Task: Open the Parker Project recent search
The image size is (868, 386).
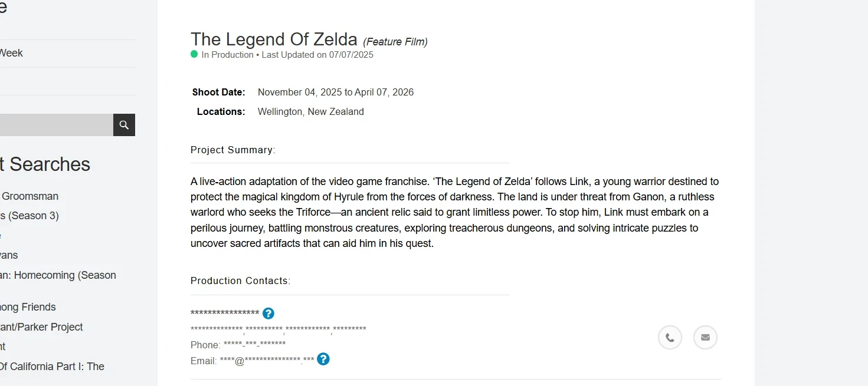Action: [x=41, y=327]
